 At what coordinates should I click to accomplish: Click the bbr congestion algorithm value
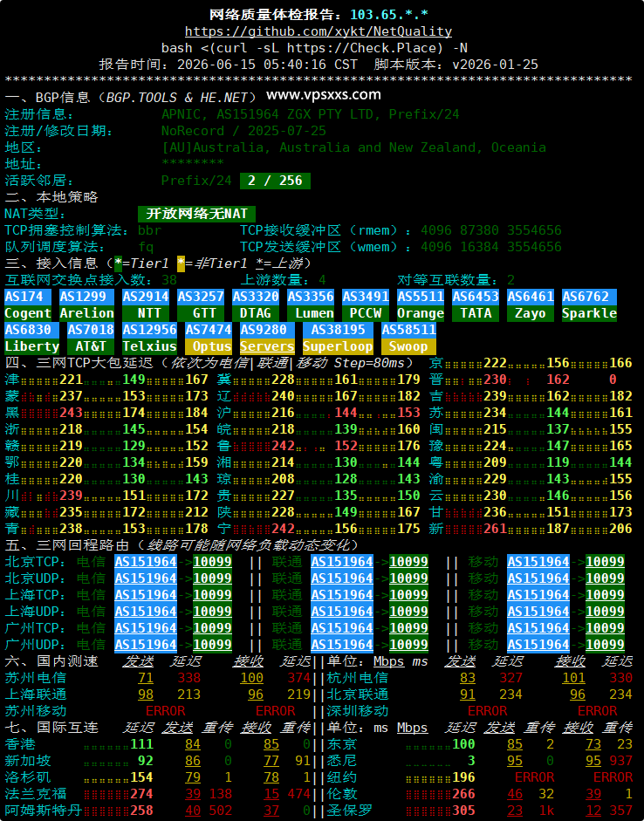(x=150, y=230)
